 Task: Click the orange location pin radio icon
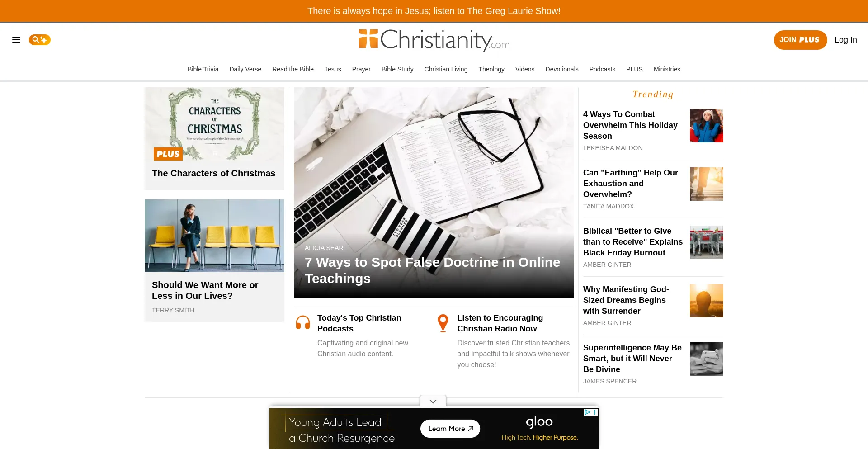tap(443, 323)
